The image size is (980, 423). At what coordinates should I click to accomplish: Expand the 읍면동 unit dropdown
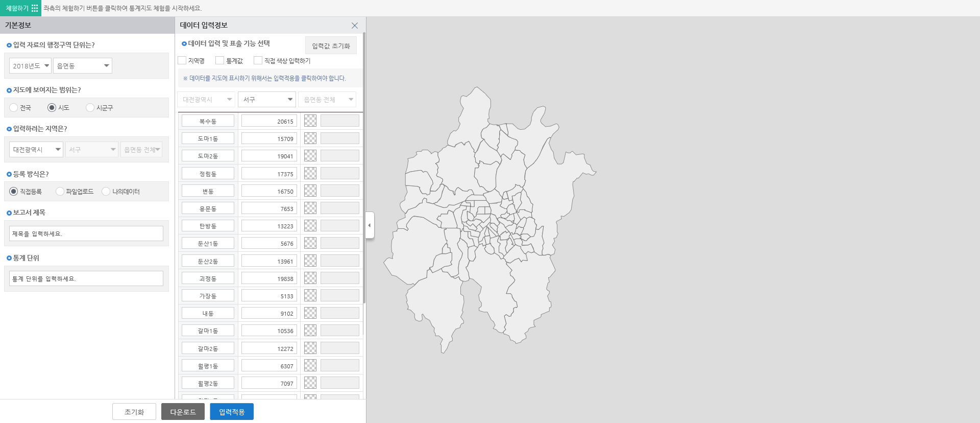83,66
